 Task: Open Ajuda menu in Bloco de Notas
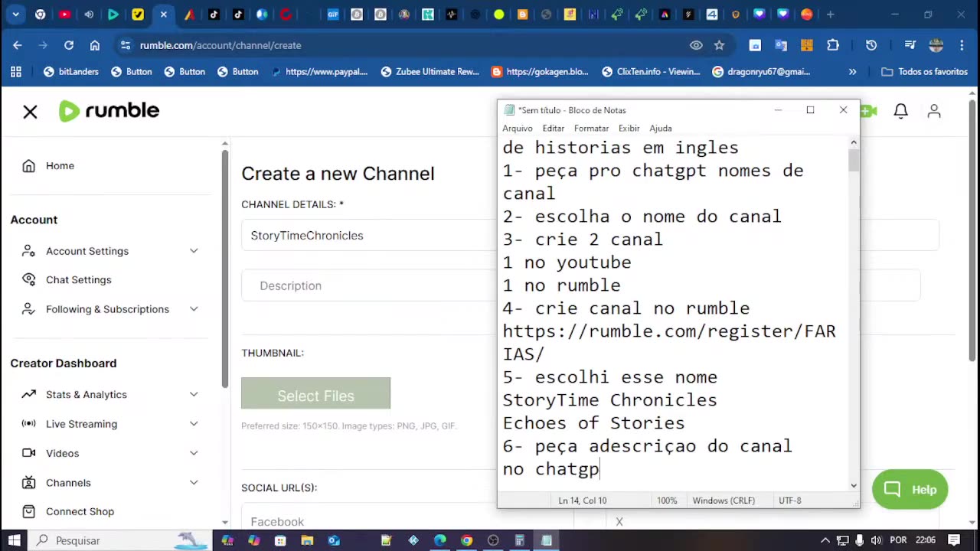coord(661,129)
